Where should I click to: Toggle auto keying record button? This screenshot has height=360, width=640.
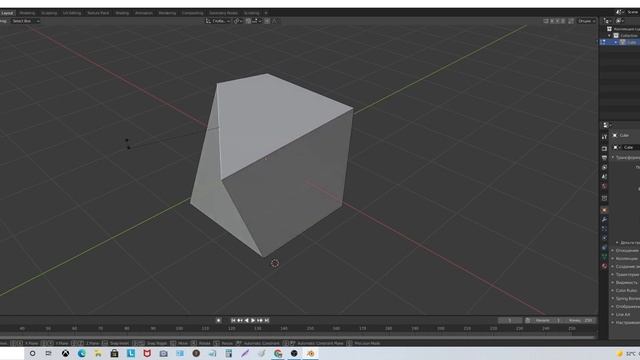tap(218, 320)
